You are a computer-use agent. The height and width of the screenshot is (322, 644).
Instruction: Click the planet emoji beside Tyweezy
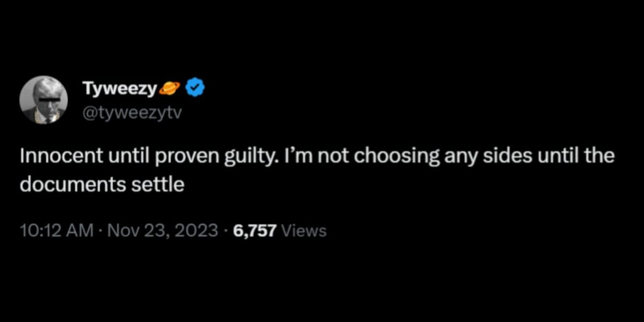click(x=171, y=87)
